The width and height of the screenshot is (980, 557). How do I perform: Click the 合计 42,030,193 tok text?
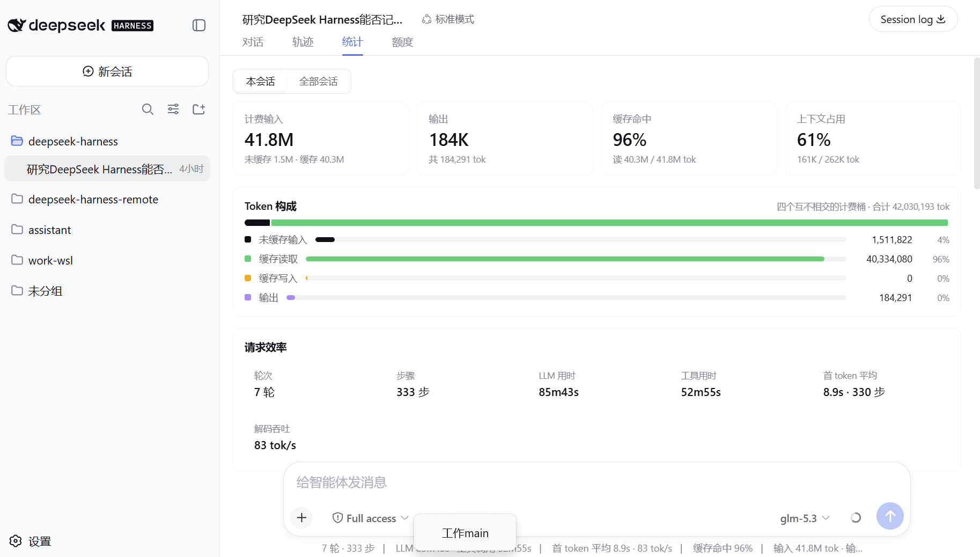[911, 207]
